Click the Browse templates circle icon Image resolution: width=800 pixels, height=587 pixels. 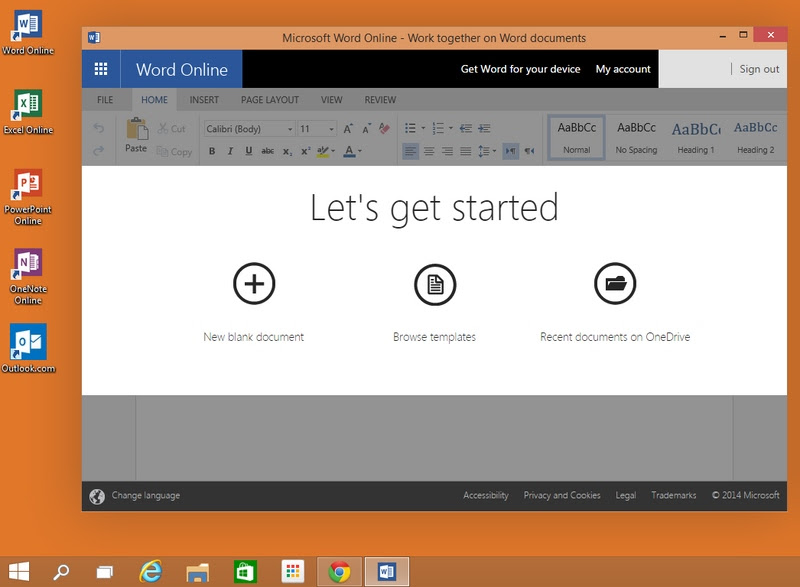tap(435, 284)
